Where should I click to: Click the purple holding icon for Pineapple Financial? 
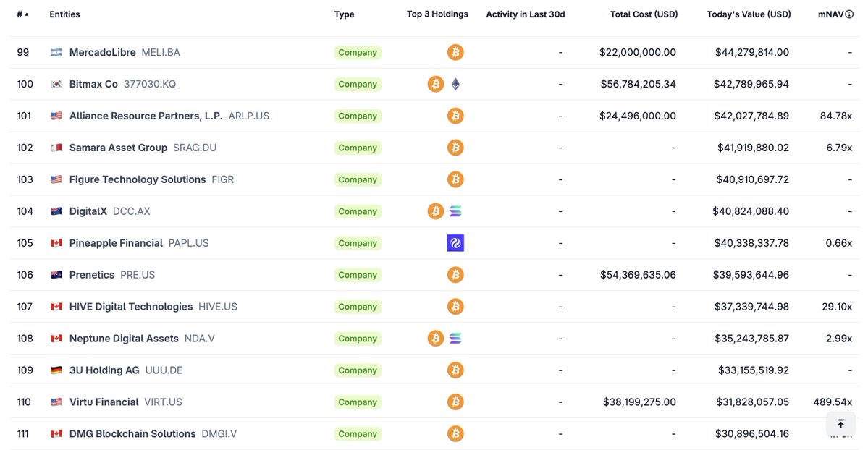(455, 243)
